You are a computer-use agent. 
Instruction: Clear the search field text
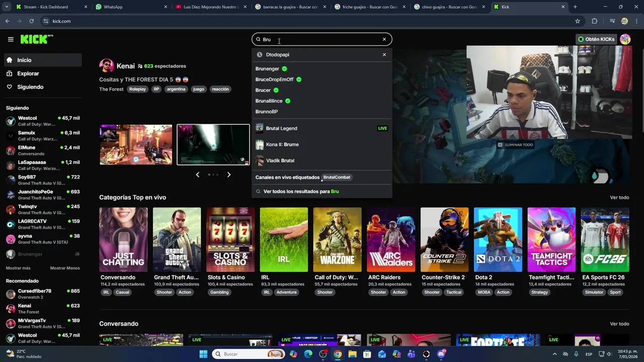click(x=384, y=39)
